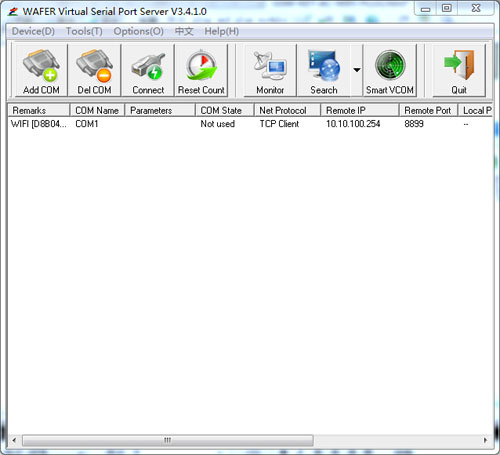Image resolution: width=500 pixels, height=455 pixels.
Task: Expand the Search button dropdown arrow
Action: [357, 70]
